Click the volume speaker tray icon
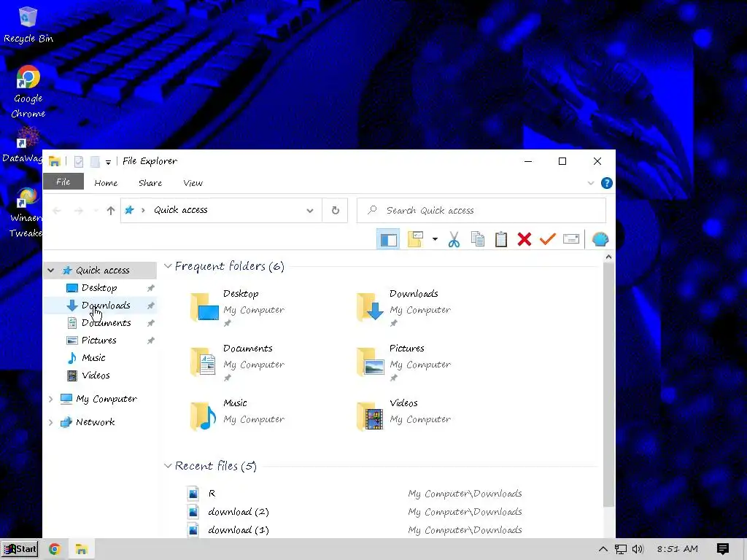The height and width of the screenshot is (560, 747). click(638, 549)
